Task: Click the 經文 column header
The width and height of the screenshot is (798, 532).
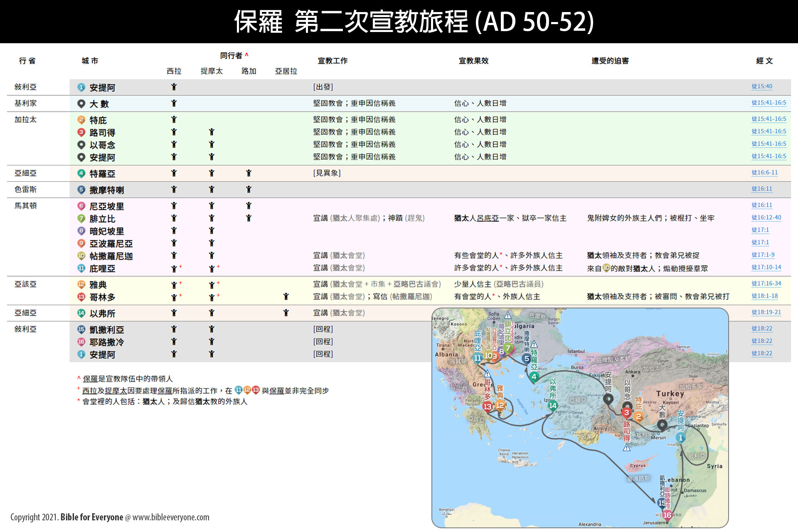Action: 764,61
